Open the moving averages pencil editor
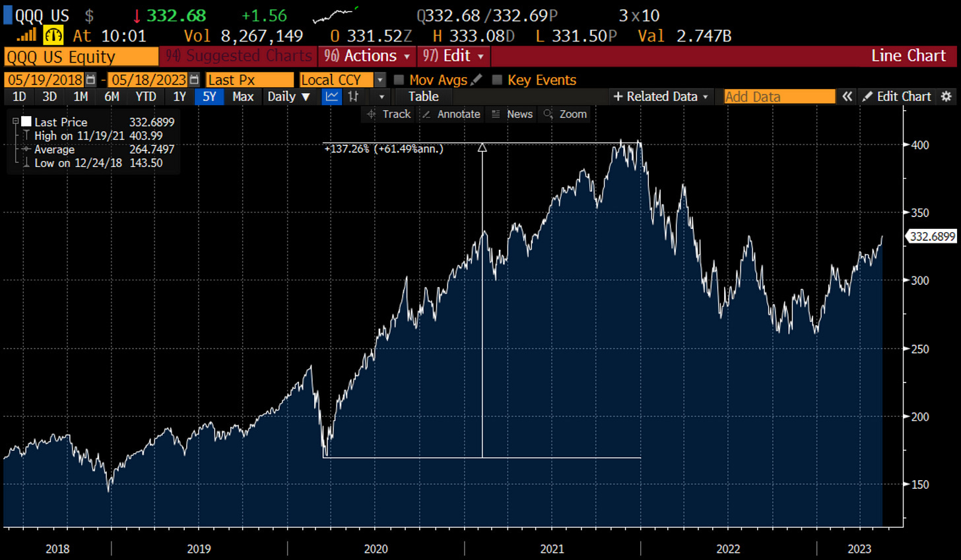961x560 pixels. click(x=477, y=80)
